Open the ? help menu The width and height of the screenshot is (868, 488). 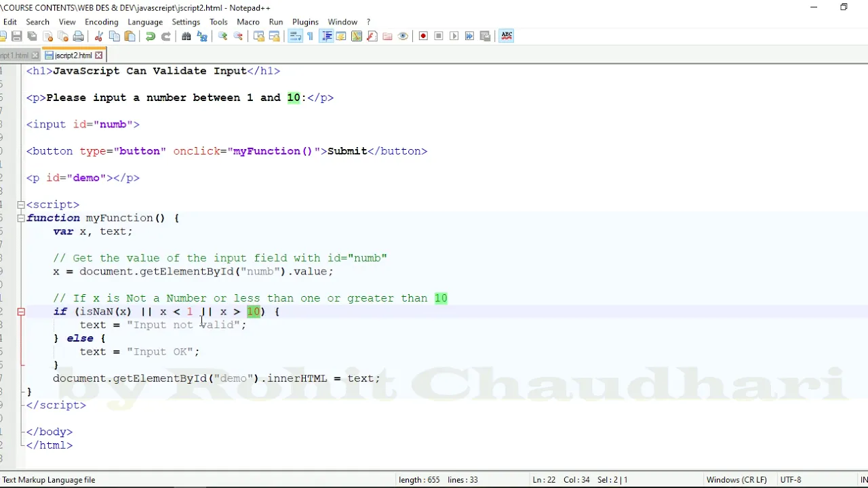[368, 22]
